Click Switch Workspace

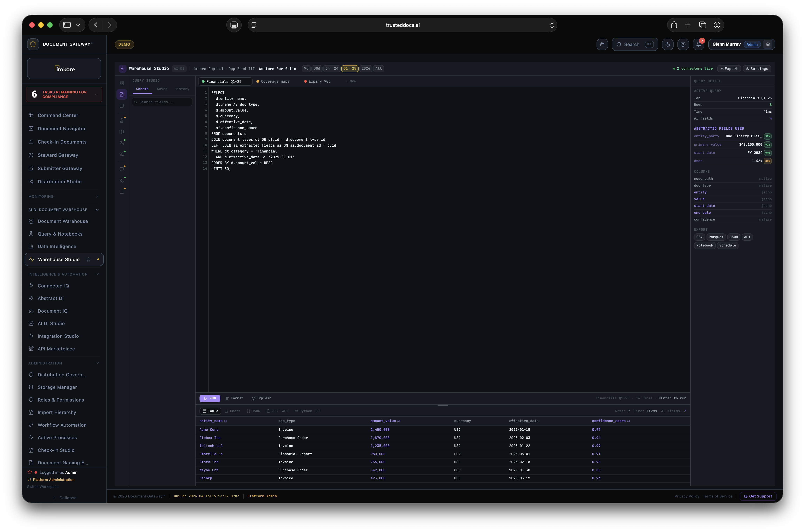coord(43,487)
